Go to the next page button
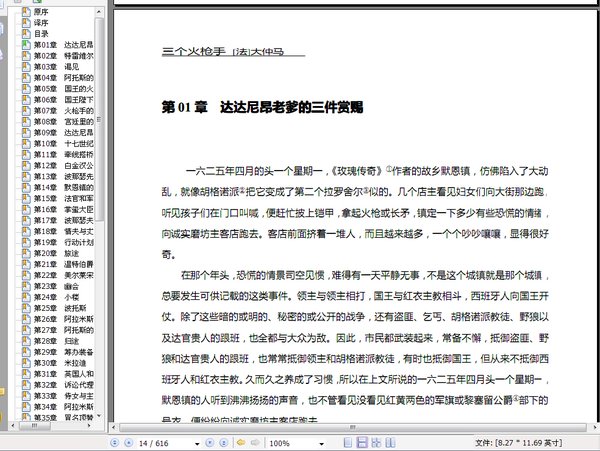 click(x=210, y=443)
